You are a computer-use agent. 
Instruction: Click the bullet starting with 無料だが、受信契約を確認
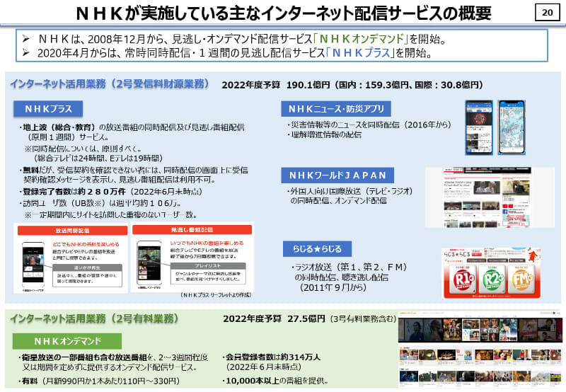[x=133, y=175]
